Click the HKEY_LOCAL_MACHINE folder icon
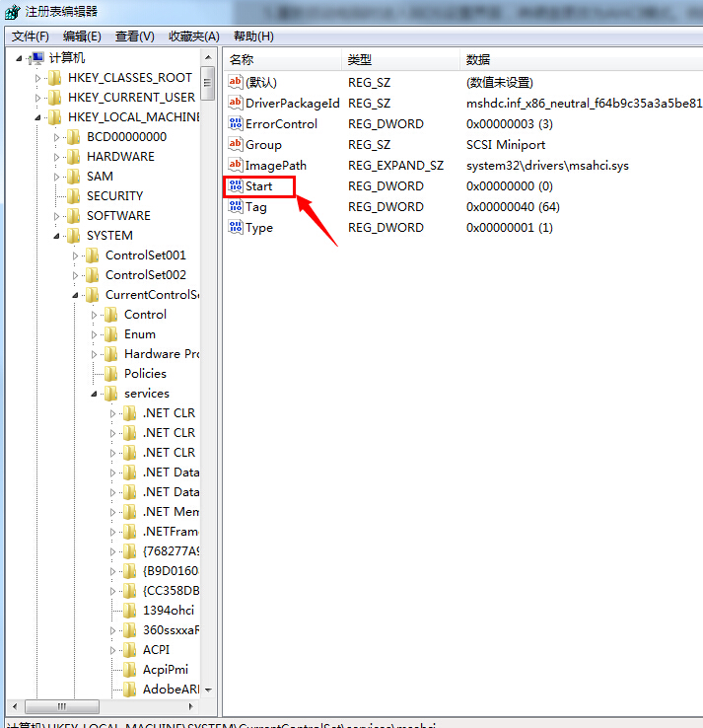 pyautogui.click(x=55, y=117)
